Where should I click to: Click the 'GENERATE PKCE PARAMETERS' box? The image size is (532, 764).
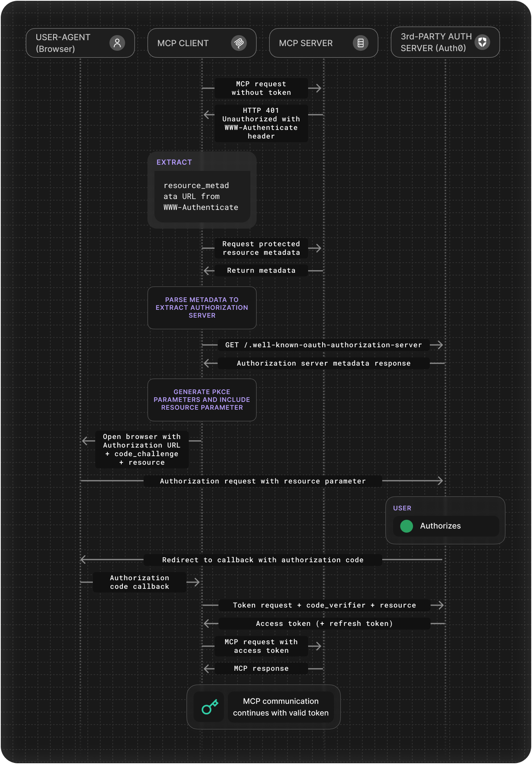pos(202,400)
